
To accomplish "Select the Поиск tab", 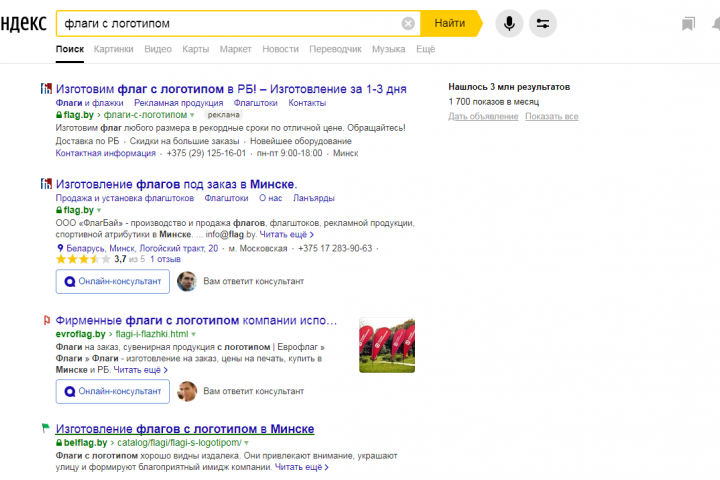I will point(70,49).
